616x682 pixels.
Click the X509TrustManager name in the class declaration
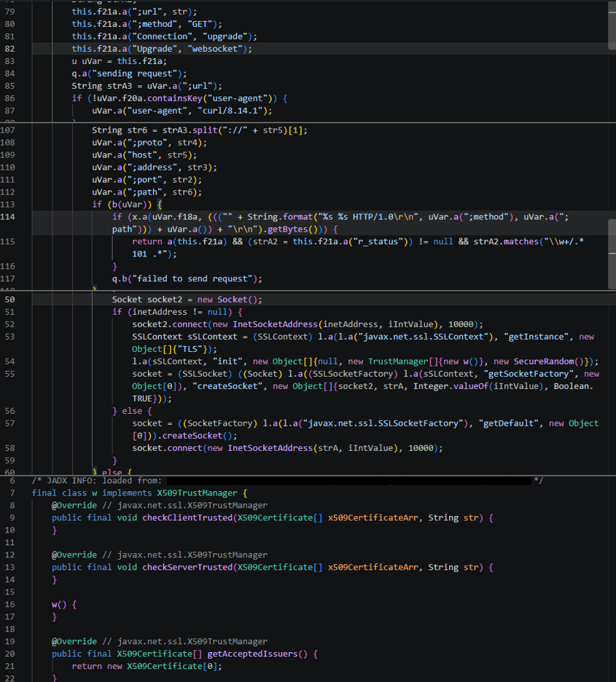pyautogui.click(x=198, y=493)
